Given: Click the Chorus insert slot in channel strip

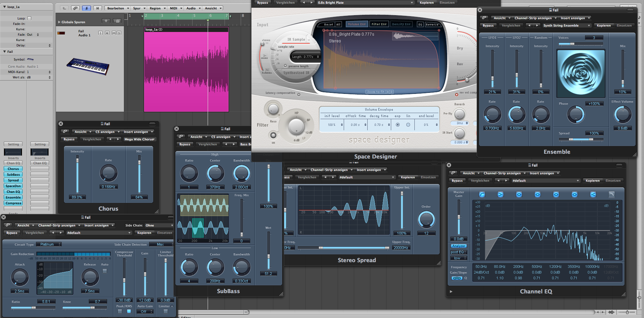Looking at the screenshot, I should (13, 169).
